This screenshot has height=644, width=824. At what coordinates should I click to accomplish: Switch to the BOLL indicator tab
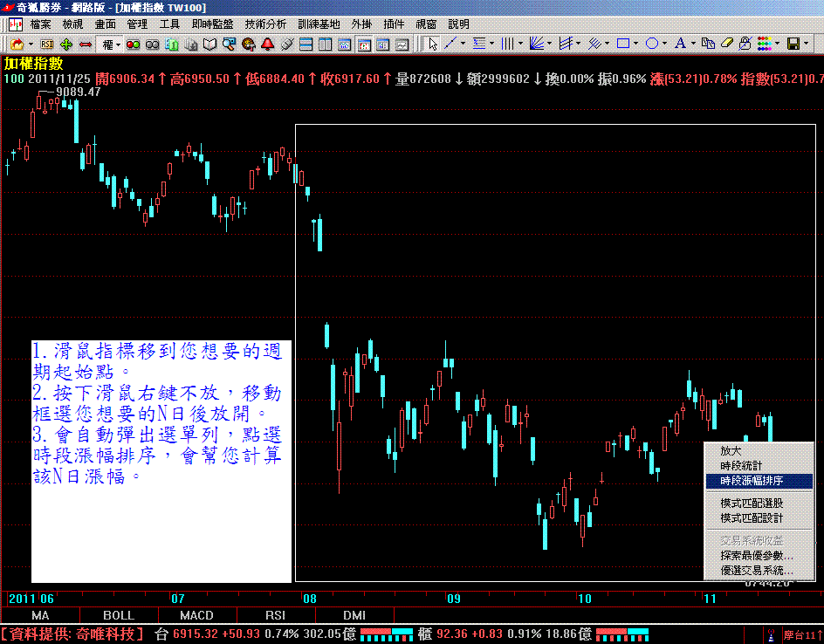119,615
